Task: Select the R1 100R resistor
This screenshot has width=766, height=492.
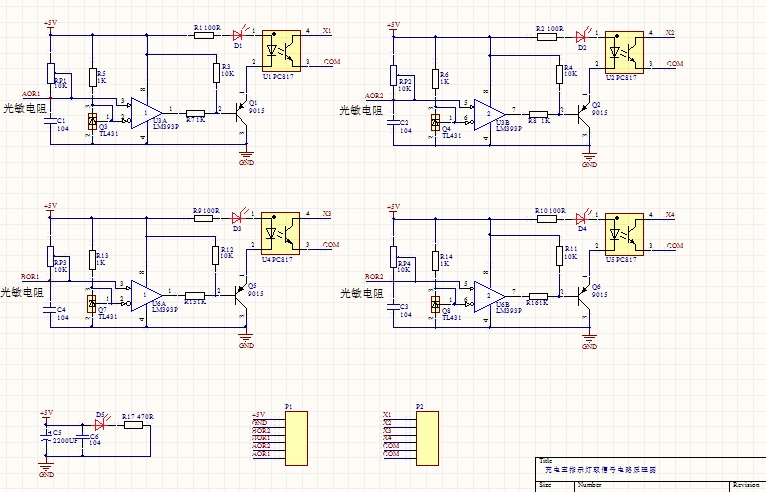Action: point(203,35)
